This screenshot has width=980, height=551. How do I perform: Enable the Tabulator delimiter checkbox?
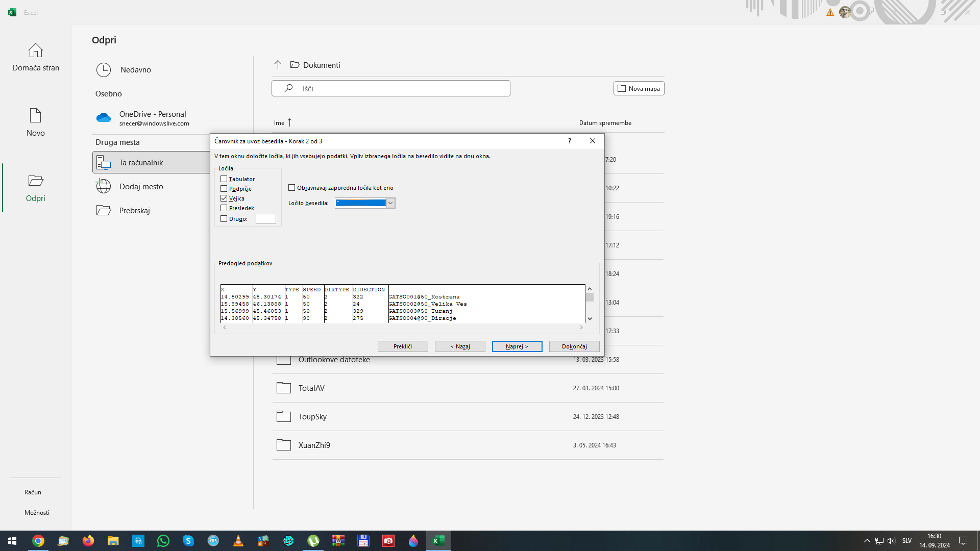224,179
